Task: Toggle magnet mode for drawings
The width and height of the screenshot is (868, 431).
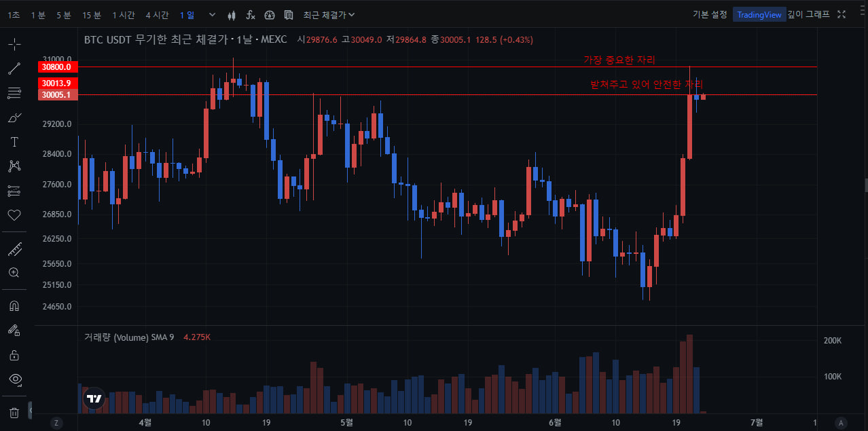Action: point(14,305)
